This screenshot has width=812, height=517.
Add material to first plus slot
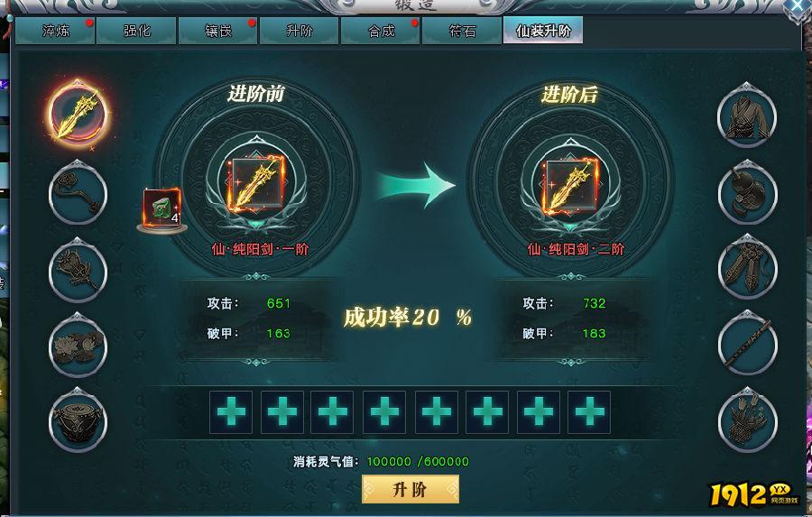coord(231,412)
